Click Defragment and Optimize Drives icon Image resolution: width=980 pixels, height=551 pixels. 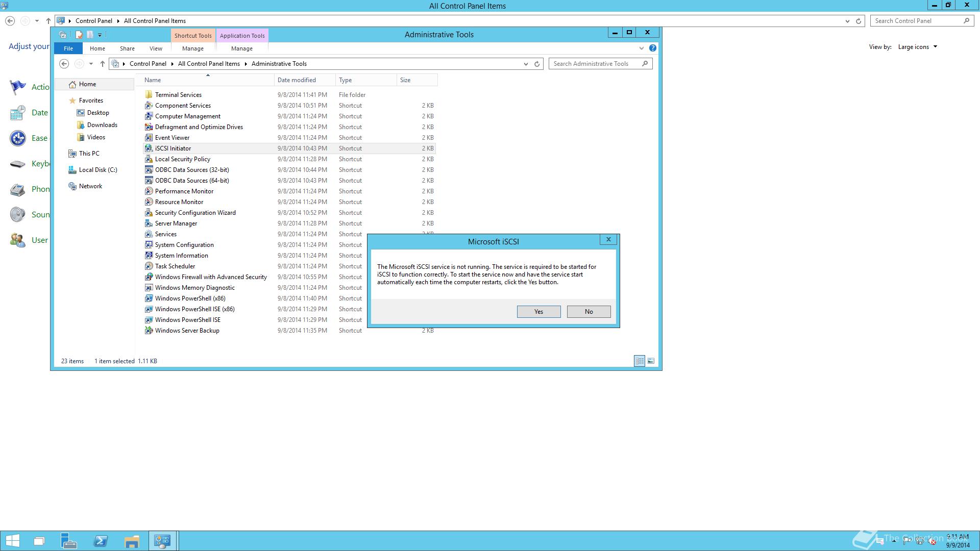pyautogui.click(x=149, y=127)
